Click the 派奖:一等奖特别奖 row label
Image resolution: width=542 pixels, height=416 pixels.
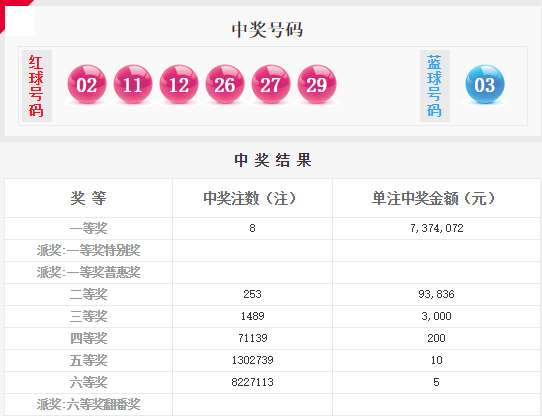point(88,250)
